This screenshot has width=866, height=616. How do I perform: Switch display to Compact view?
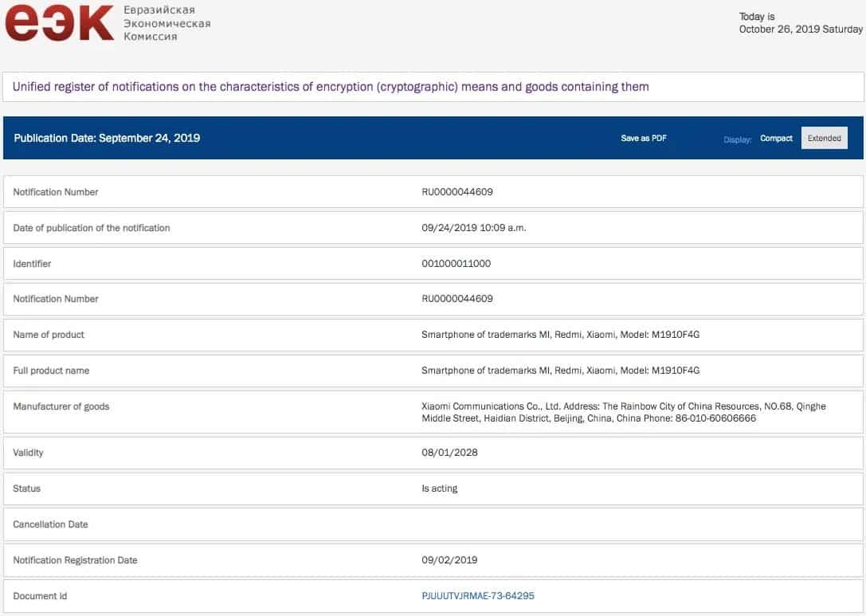[776, 139]
